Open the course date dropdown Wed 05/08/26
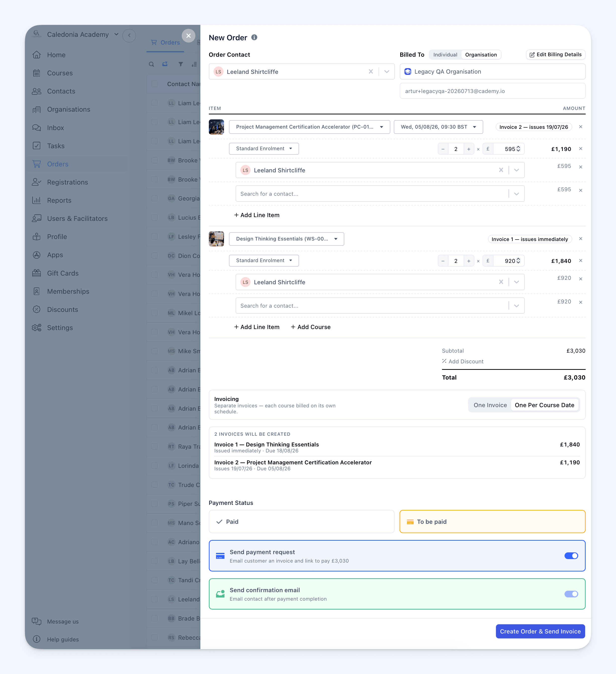 coord(438,127)
